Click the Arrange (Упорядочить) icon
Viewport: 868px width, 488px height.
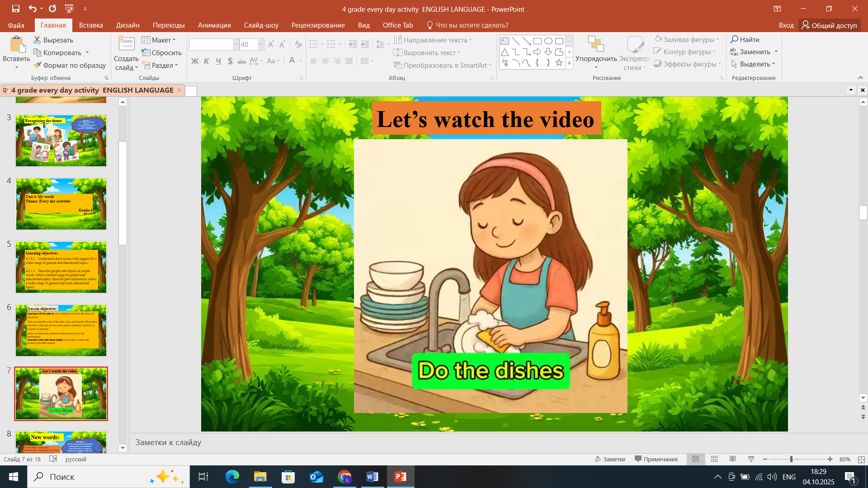click(x=596, y=45)
